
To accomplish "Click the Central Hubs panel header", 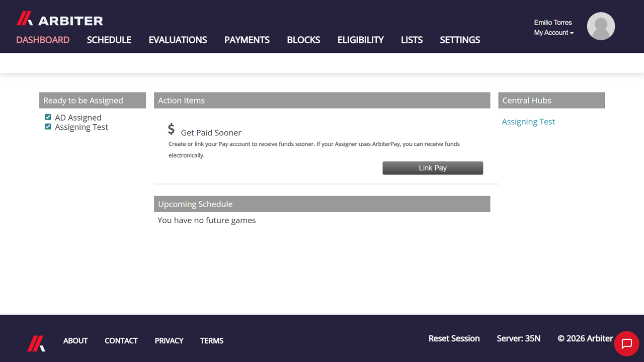I will pyautogui.click(x=551, y=100).
